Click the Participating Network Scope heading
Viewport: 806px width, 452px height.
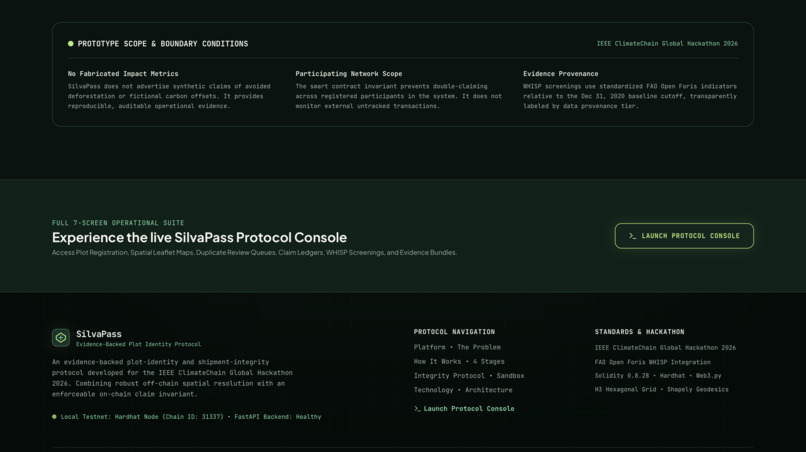(x=349, y=74)
